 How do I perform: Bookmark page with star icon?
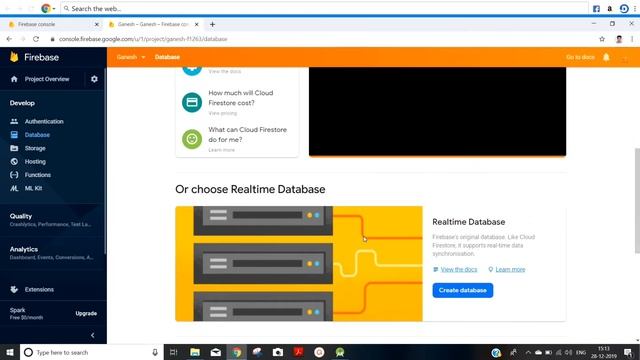click(x=602, y=39)
